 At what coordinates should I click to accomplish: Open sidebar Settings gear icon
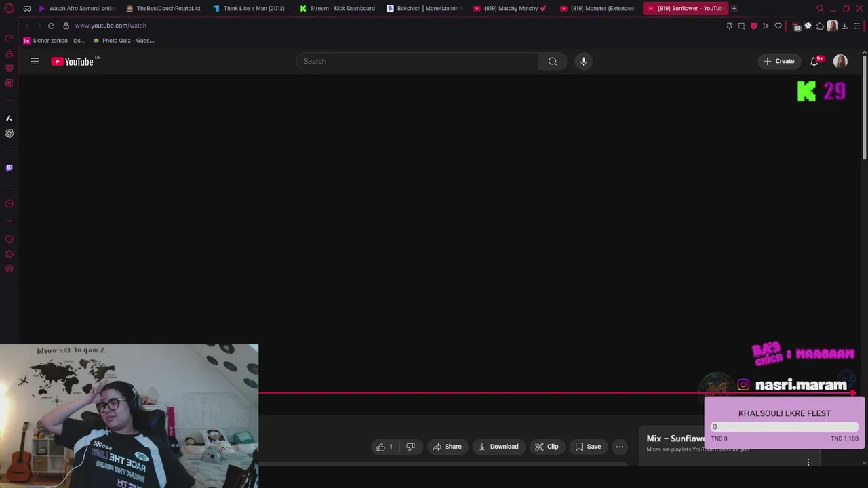(x=9, y=268)
